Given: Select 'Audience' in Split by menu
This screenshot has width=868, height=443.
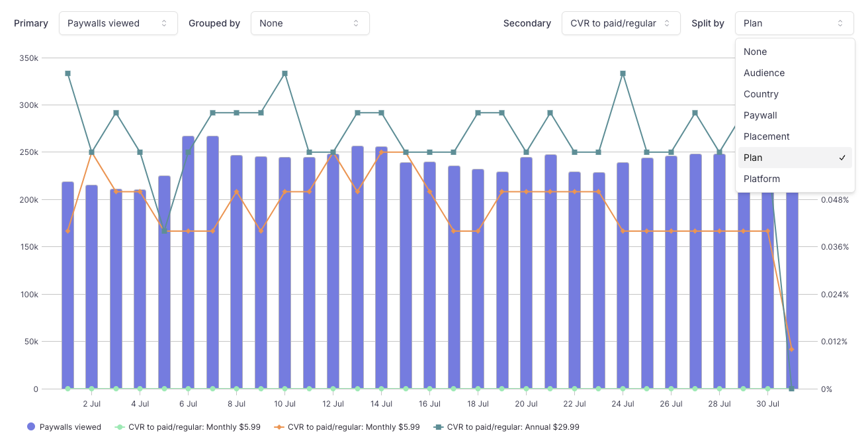Looking at the screenshot, I should click(795, 73).
